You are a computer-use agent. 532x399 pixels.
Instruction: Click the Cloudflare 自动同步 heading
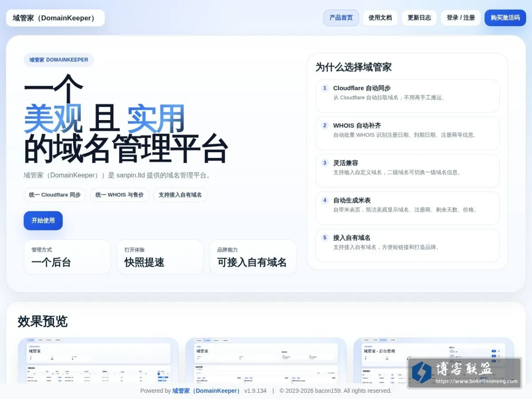click(362, 88)
